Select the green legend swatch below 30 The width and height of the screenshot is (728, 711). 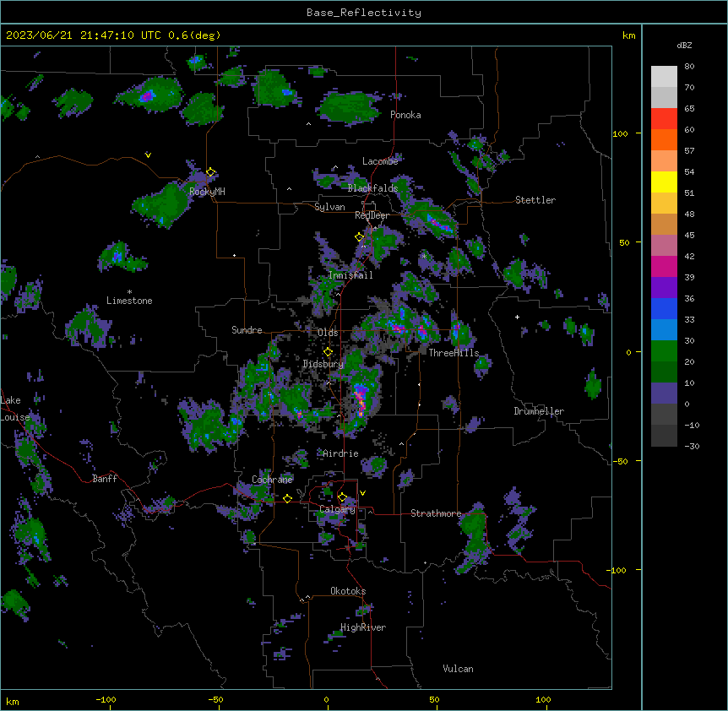664,351
